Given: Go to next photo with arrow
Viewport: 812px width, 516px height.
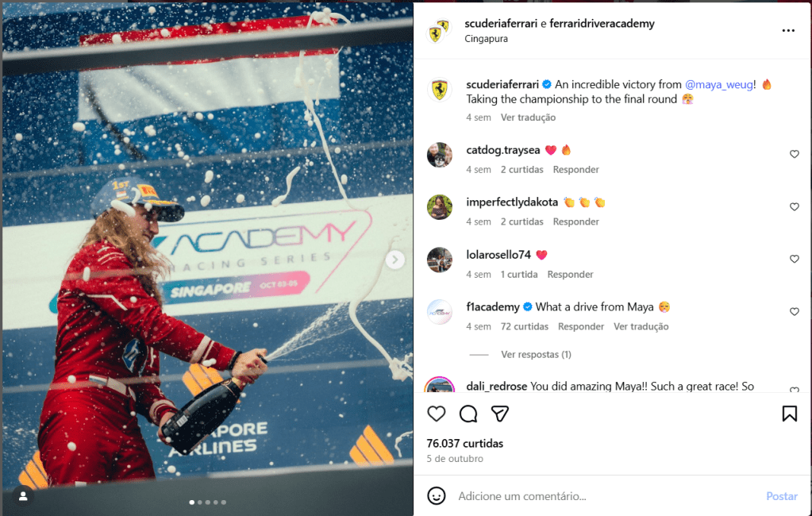Looking at the screenshot, I should (x=394, y=260).
